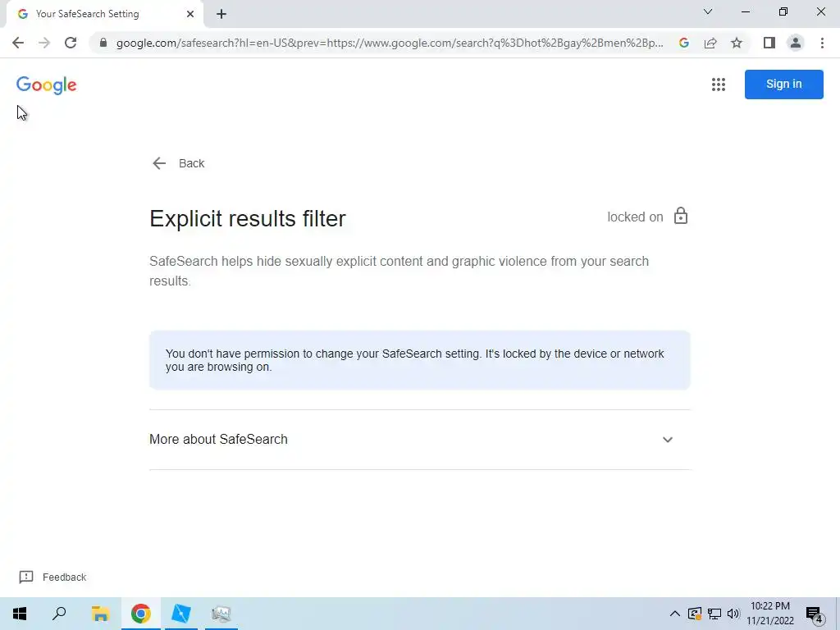The image size is (840, 630).
Task: Open the taskbar search icon
Action: coord(59,614)
